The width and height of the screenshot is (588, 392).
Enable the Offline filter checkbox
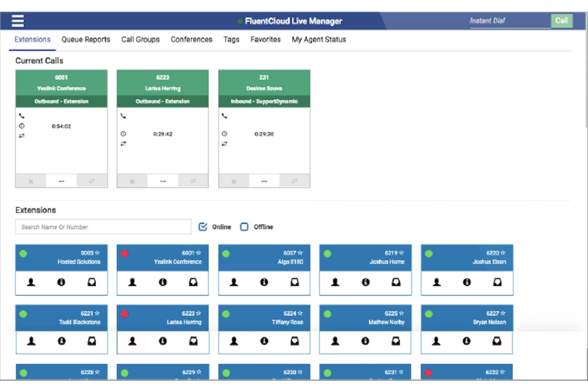click(244, 226)
